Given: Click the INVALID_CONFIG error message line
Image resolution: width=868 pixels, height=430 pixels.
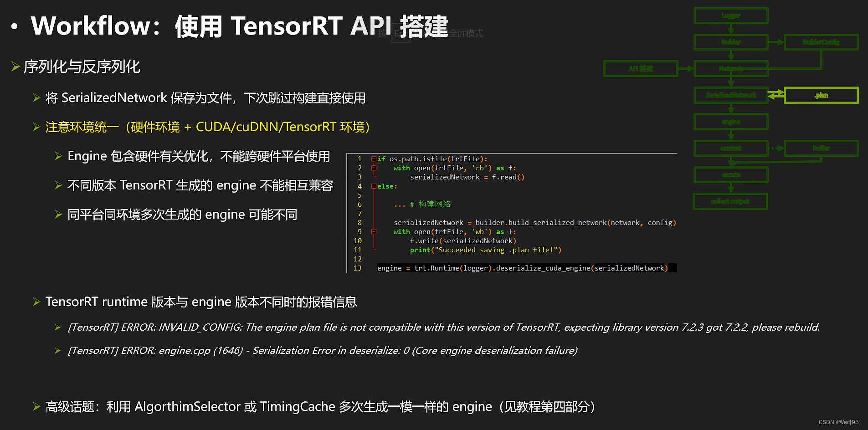Looking at the screenshot, I should click(444, 328).
